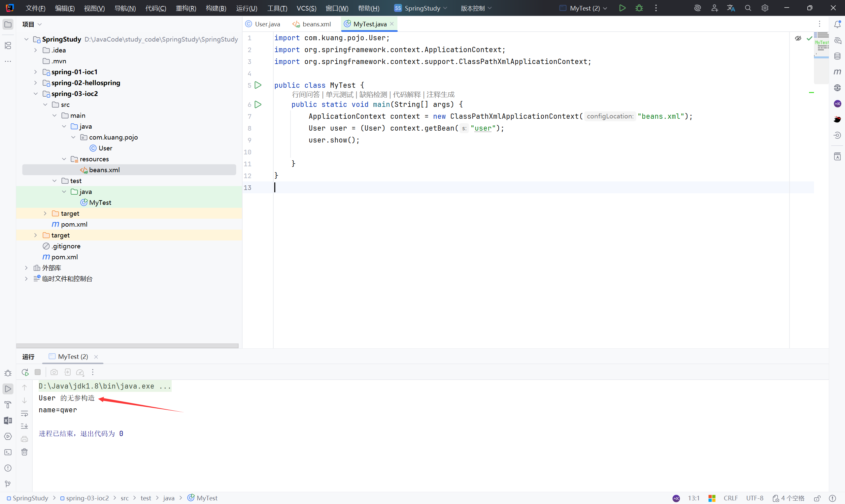Expand the spring-01-ioc1 module
The height and width of the screenshot is (504, 845).
tap(36, 72)
